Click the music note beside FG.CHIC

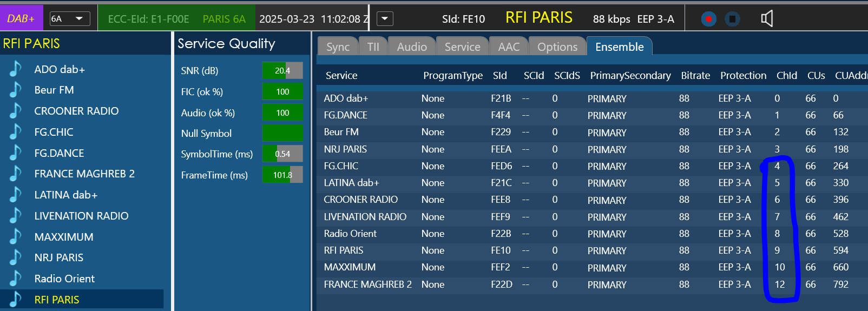[16, 132]
